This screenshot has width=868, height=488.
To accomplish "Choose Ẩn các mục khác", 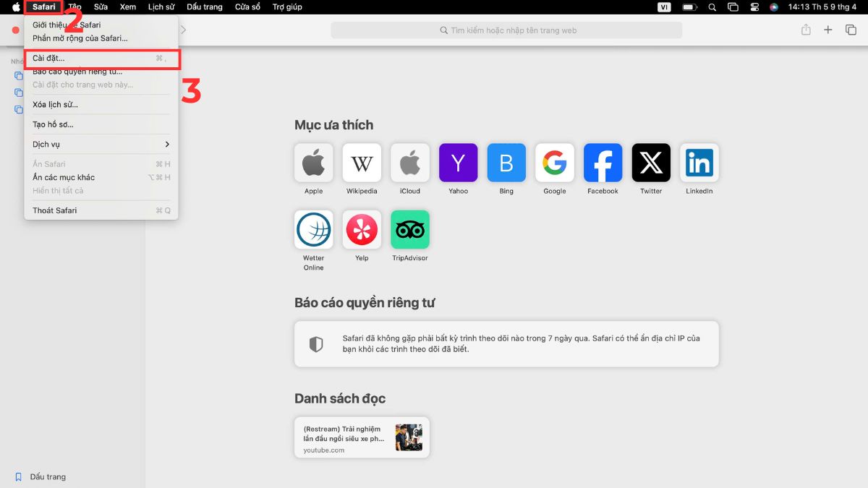I will [x=64, y=177].
